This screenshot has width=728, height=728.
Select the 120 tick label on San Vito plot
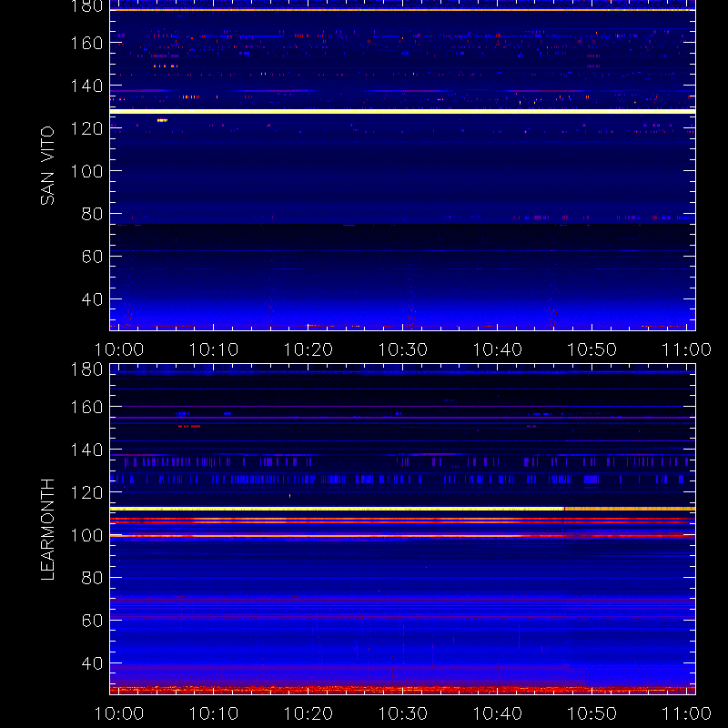click(86, 128)
